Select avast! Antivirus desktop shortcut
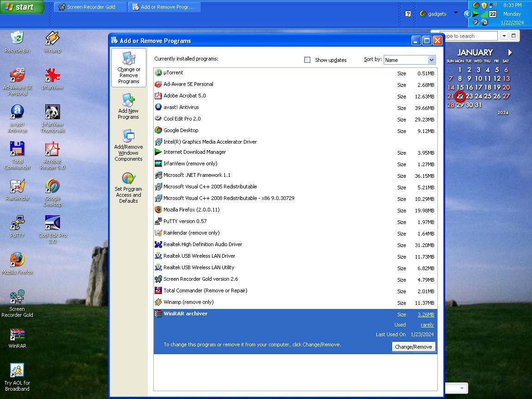The height and width of the screenshot is (399, 532). (17, 118)
